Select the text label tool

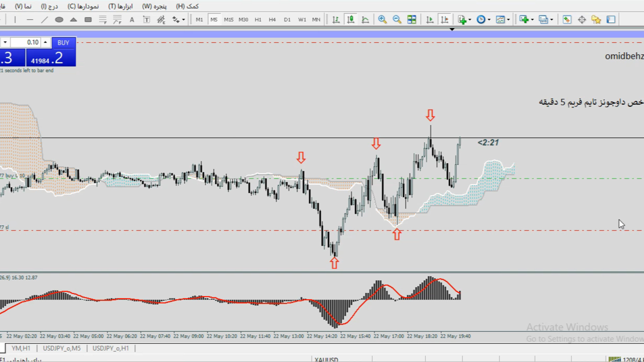coord(147,20)
